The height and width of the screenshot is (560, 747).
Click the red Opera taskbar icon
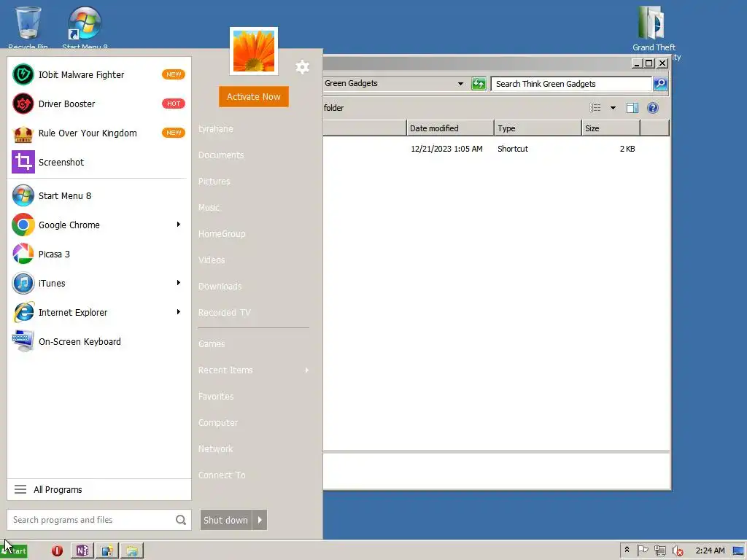[57, 551]
